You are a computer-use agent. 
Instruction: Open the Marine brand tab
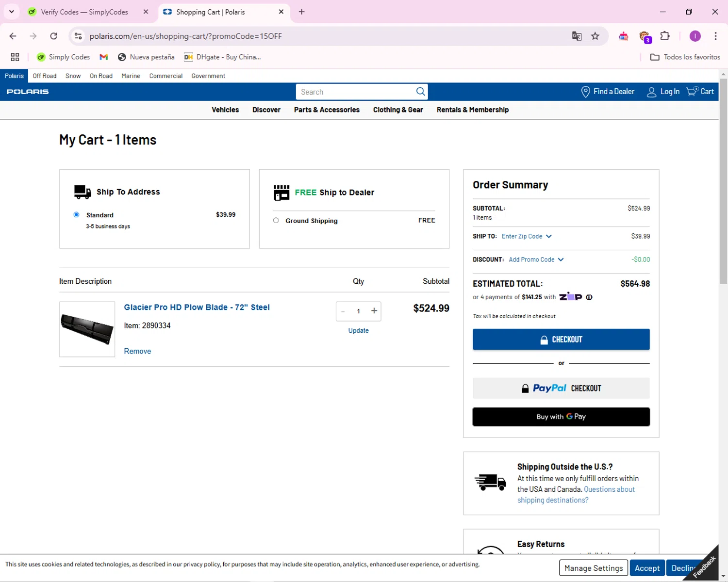click(x=131, y=76)
